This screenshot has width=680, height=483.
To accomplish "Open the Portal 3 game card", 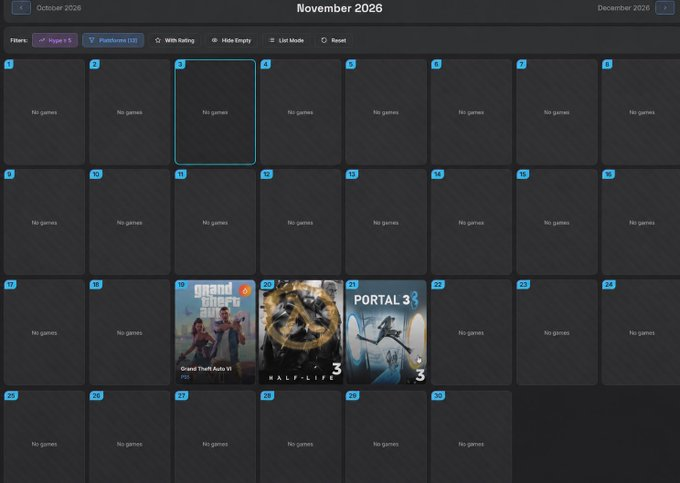I will coord(386,332).
